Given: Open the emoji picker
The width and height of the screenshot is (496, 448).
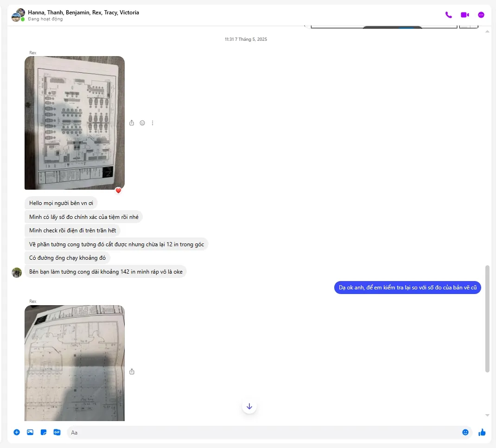Looking at the screenshot, I should (x=465, y=432).
